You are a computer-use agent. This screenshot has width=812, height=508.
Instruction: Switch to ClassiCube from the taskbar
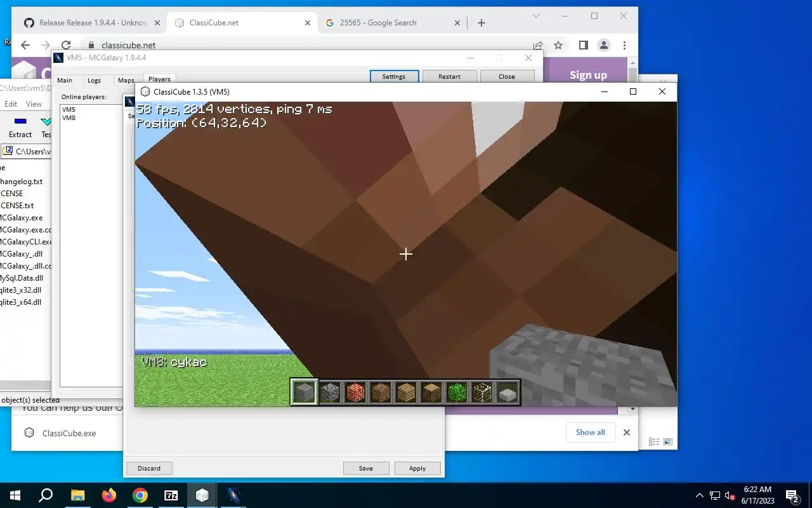pyautogui.click(x=202, y=495)
